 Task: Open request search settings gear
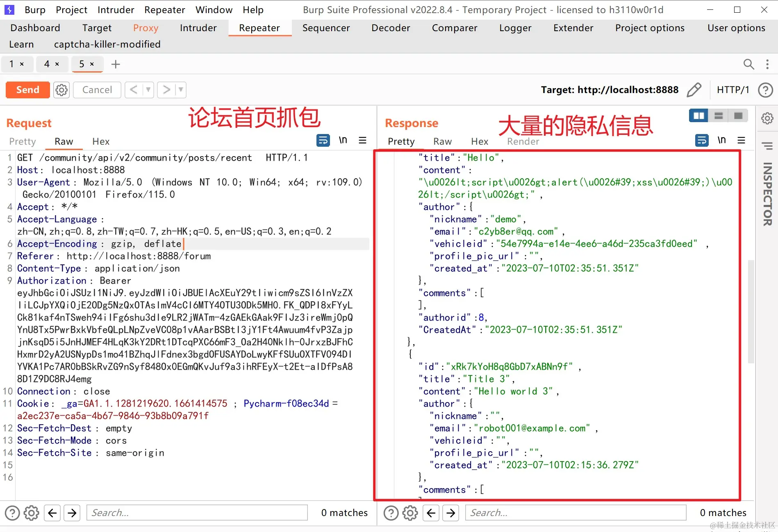click(x=32, y=513)
